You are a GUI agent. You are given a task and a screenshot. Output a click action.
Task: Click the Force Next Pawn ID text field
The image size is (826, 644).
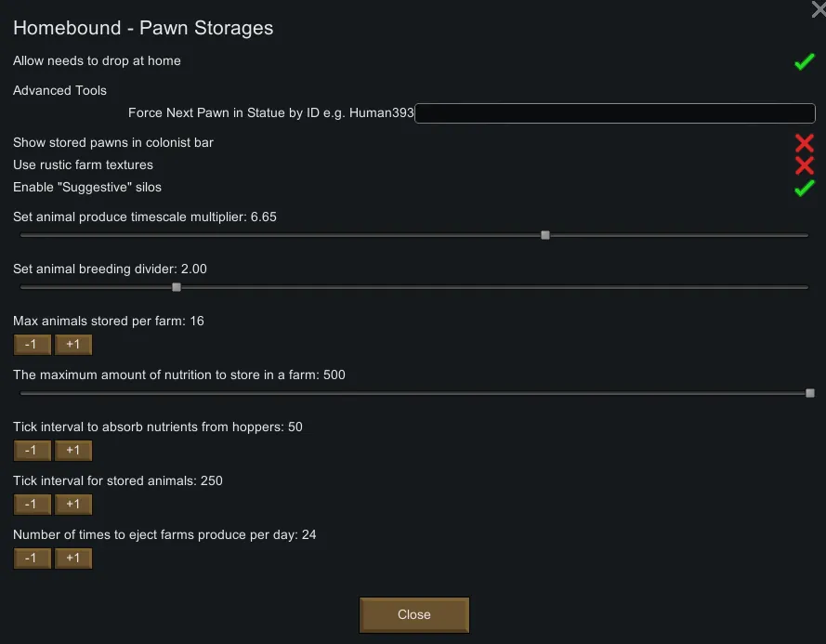615,113
